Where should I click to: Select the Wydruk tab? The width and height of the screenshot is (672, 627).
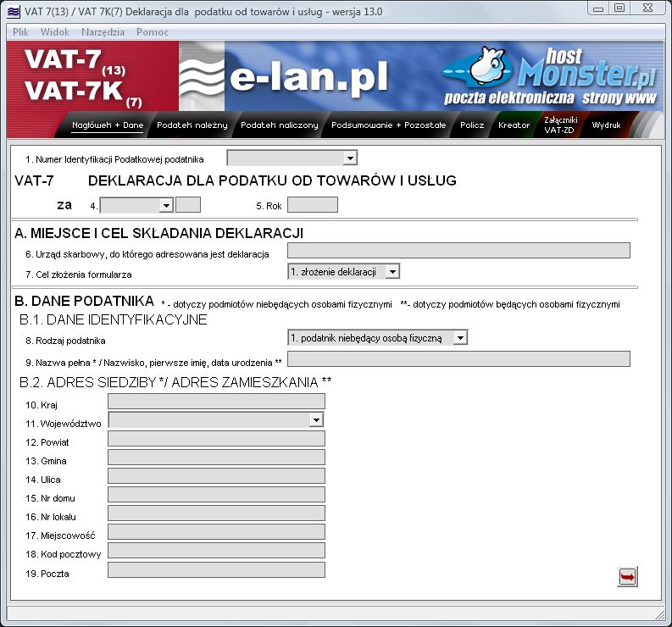click(607, 125)
